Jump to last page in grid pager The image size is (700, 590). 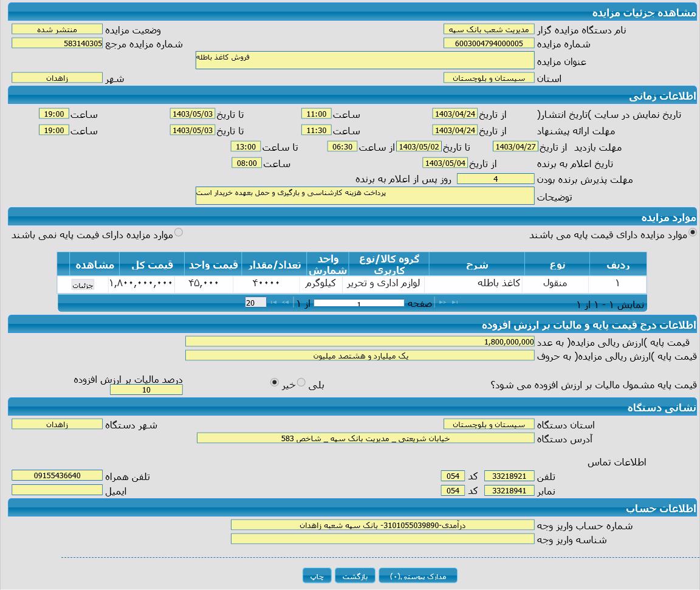(x=273, y=303)
